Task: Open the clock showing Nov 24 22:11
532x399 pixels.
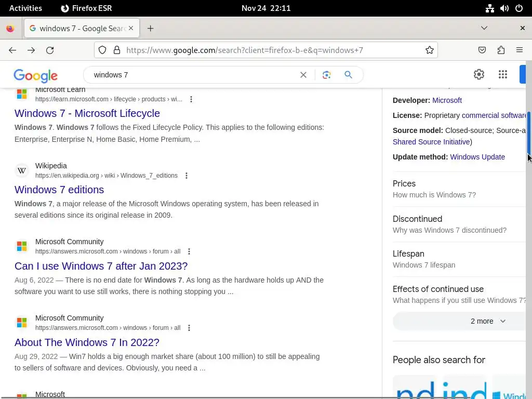Action: pyautogui.click(x=266, y=8)
